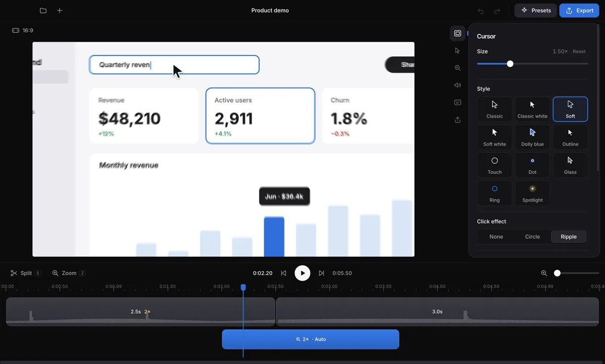Select the 2× Auto zoom block

click(311, 339)
